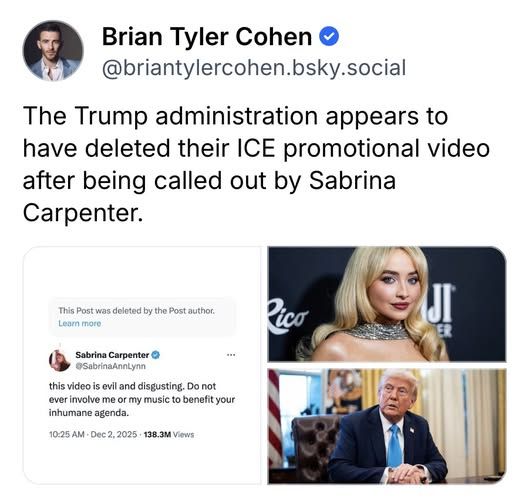Click the three-dot more options icon
The image size is (526, 500).
point(231,355)
